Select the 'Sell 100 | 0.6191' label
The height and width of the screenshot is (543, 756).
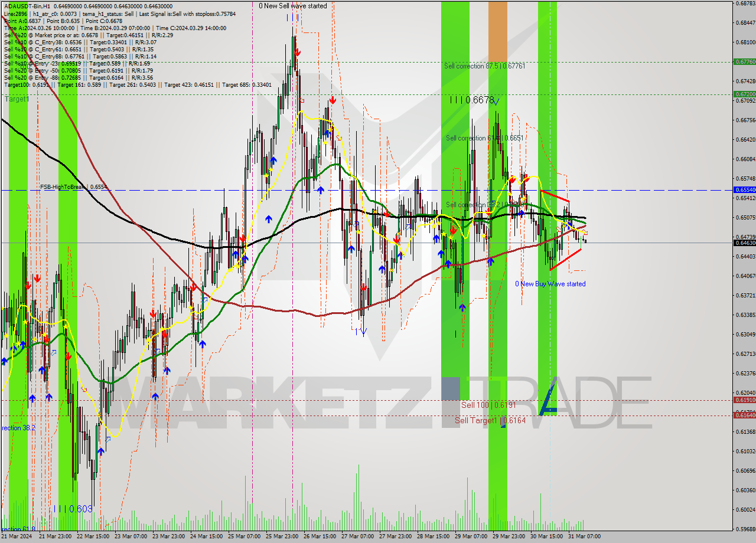coord(488,405)
